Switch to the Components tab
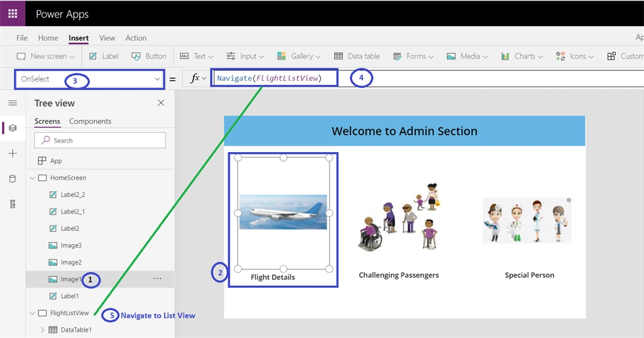Screen dimensions: 644x338 click(x=90, y=121)
